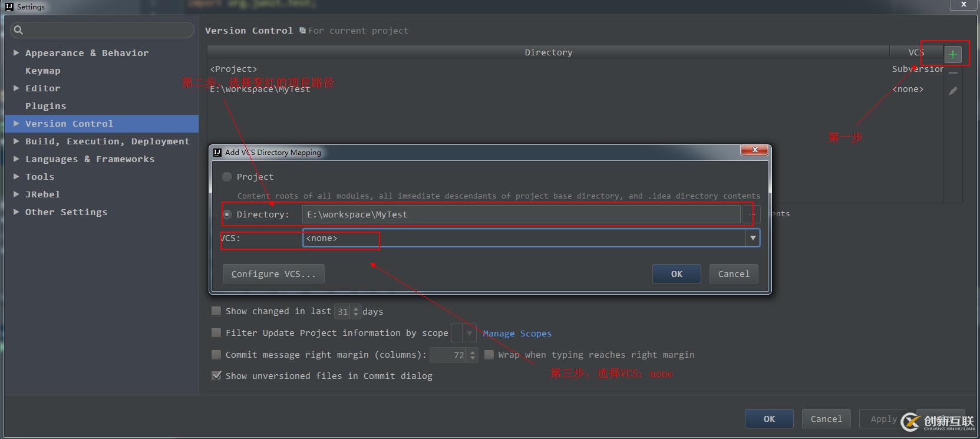Click the minus remove mapping icon
Viewport: 980px width, 439px height.
tap(953, 72)
